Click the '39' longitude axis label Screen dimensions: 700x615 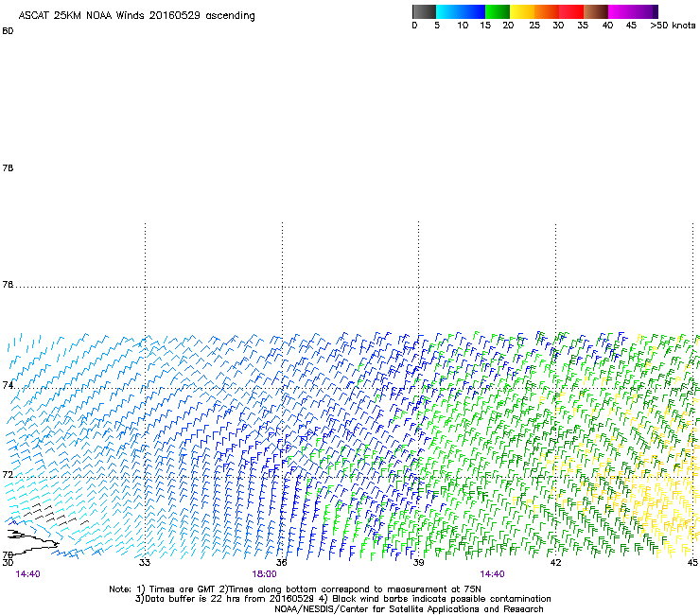[418, 562]
